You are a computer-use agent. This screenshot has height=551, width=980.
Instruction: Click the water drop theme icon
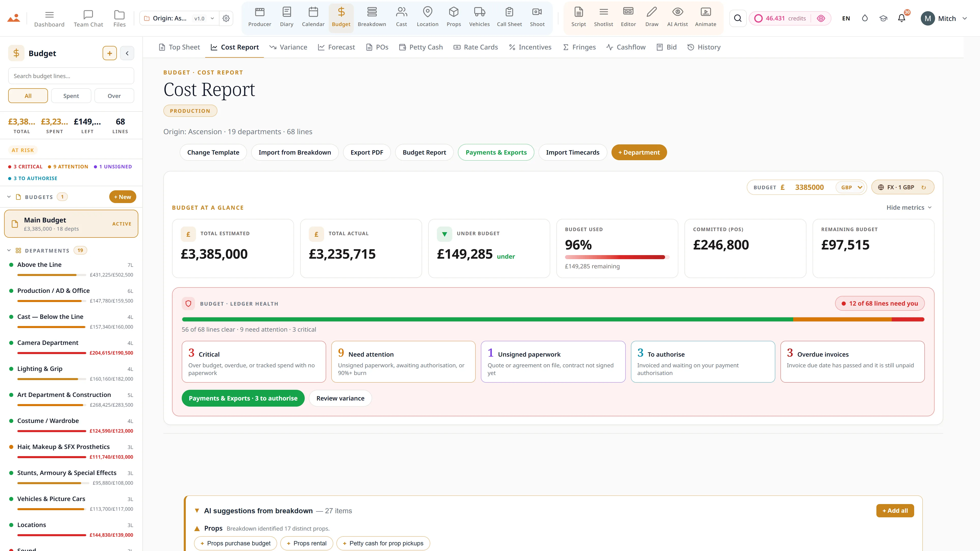click(x=865, y=18)
